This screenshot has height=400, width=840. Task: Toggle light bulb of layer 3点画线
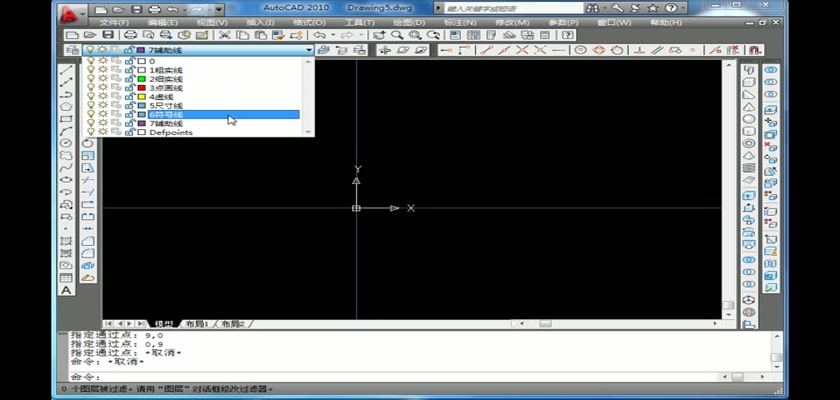[x=91, y=87]
